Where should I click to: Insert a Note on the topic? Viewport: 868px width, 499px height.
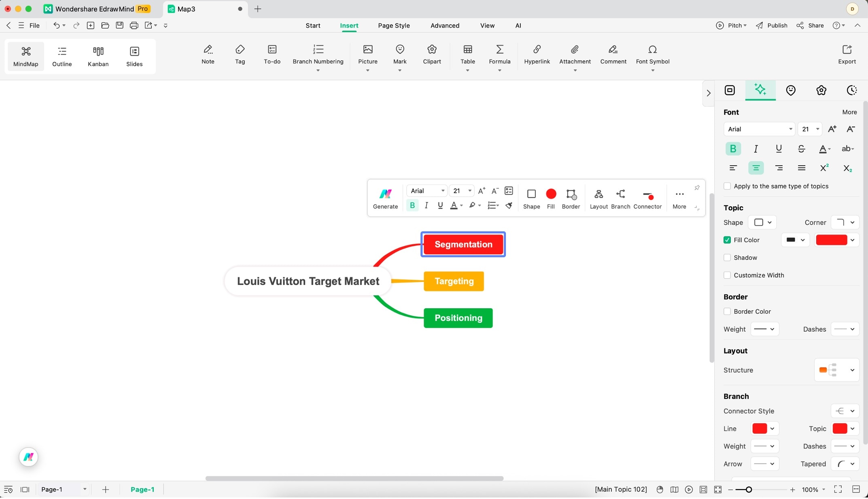pyautogui.click(x=208, y=54)
